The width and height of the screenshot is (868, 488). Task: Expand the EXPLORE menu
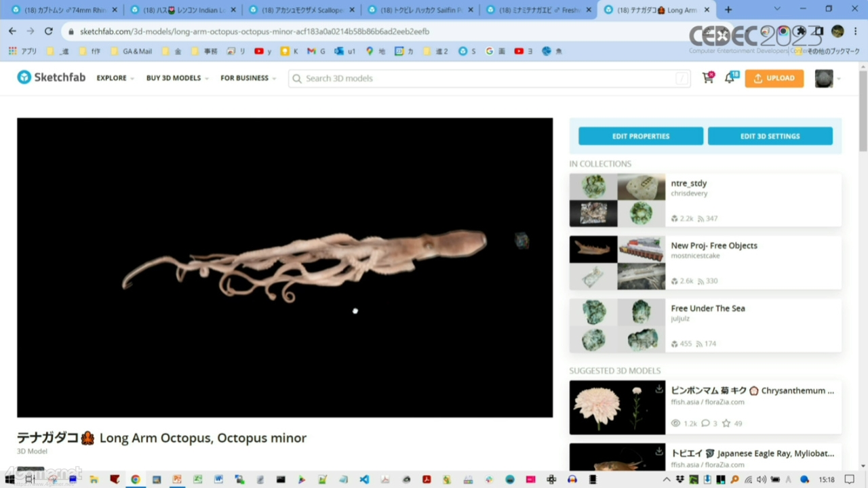tap(115, 78)
